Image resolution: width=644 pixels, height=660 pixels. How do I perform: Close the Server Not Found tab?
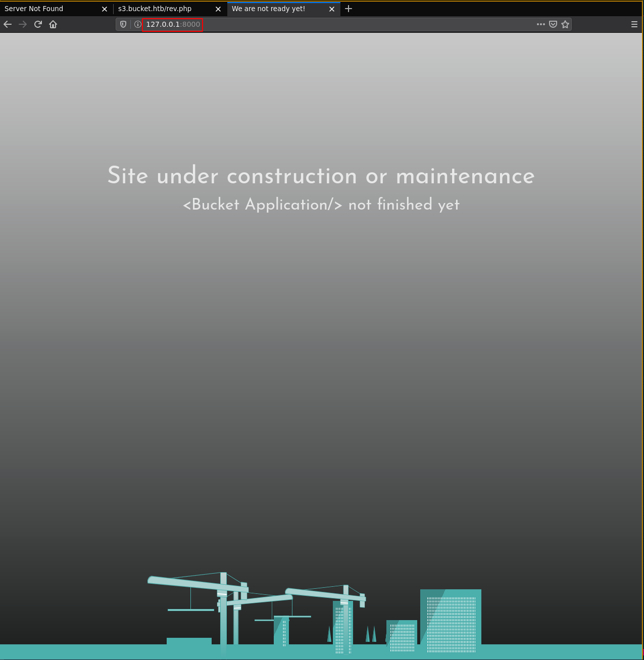pyautogui.click(x=105, y=9)
